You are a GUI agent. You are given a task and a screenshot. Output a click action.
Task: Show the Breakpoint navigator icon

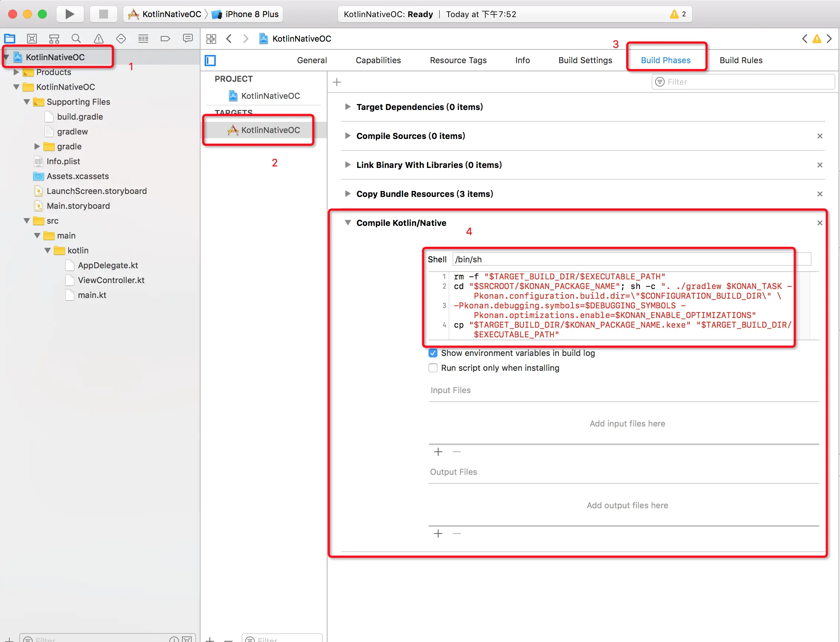pyautogui.click(x=165, y=39)
